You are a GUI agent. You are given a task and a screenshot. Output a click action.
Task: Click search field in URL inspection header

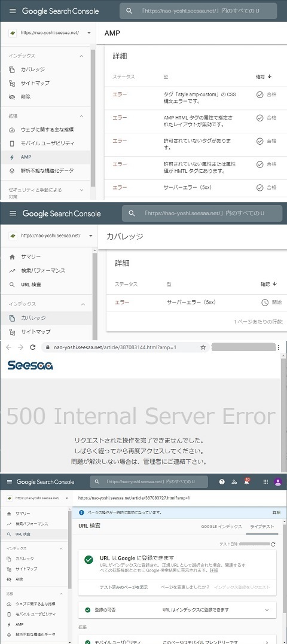(150, 482)
